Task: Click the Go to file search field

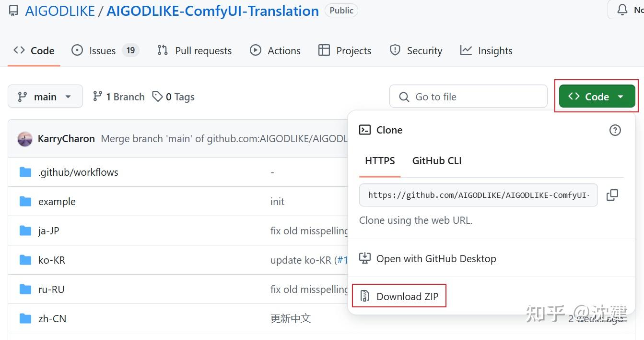Action: (x=468, y=97)
